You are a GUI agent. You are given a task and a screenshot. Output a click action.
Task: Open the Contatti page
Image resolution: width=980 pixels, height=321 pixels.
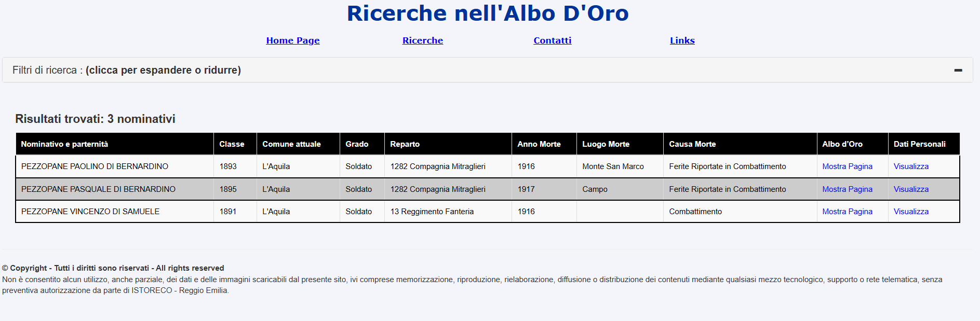[x=553, y=40]
